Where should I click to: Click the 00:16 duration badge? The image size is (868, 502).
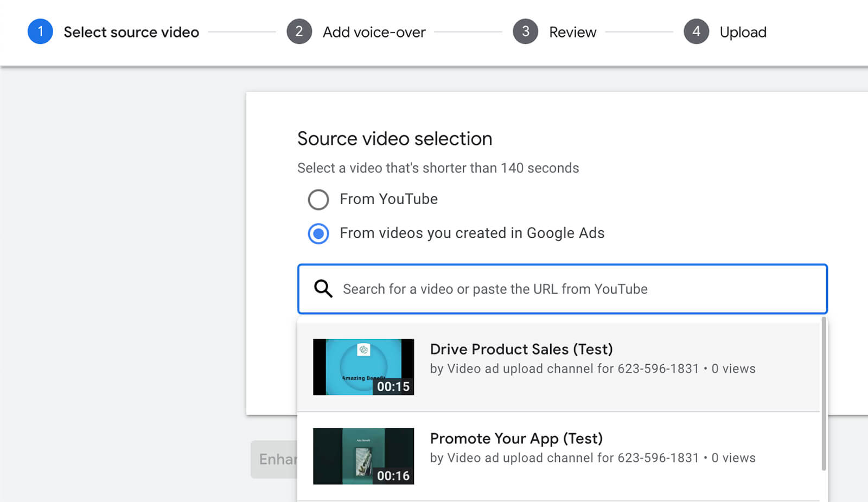click(393, 476)
